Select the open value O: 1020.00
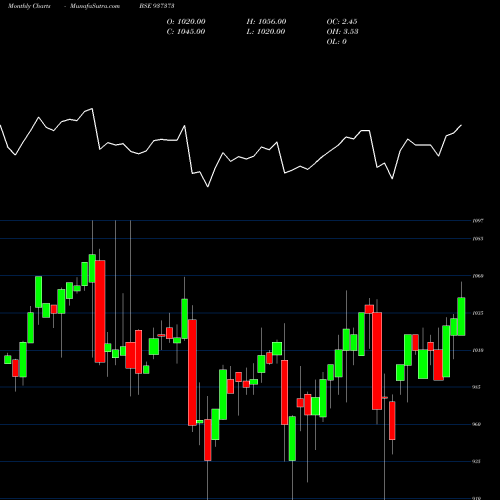500x500 pixels. (x=186, y=21)
